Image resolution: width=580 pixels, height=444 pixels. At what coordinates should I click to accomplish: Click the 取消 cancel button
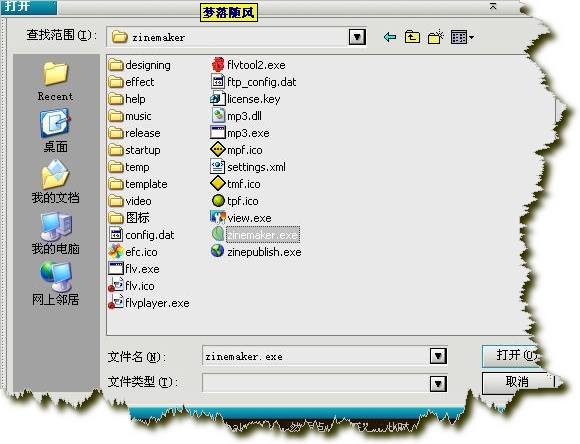(517, 382)
